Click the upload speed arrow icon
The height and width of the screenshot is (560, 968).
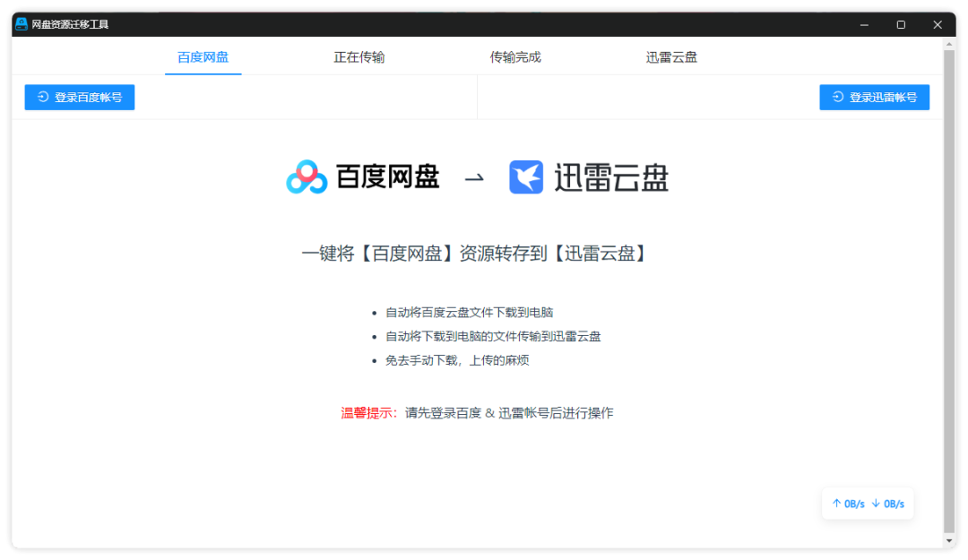coord(836,504)
